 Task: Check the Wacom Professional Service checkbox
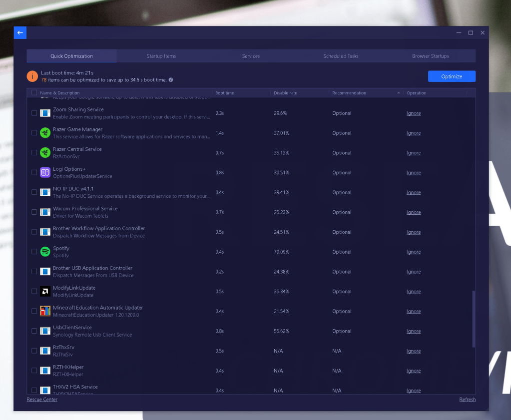(34, 212)
